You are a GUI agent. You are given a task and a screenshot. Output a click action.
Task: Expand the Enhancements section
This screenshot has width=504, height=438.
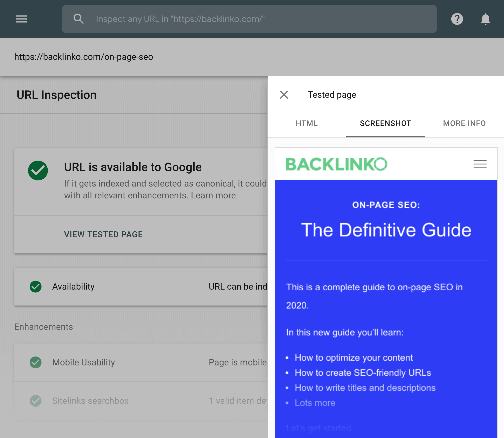(x=43, y=326)
